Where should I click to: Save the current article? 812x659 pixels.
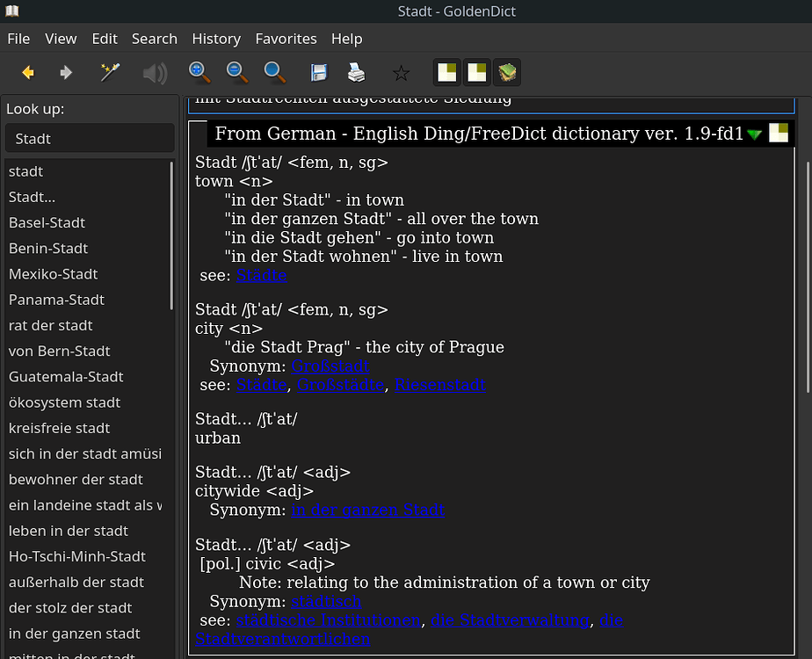coord(318,73)
